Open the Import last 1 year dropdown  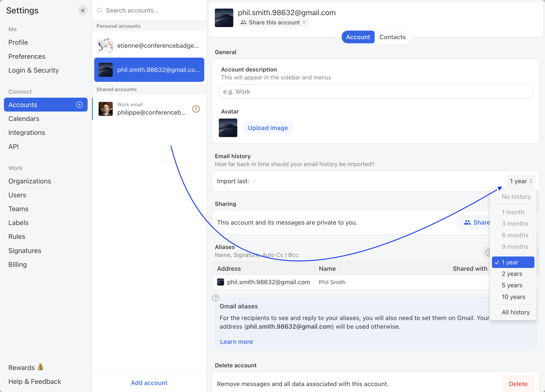point(521,181)
